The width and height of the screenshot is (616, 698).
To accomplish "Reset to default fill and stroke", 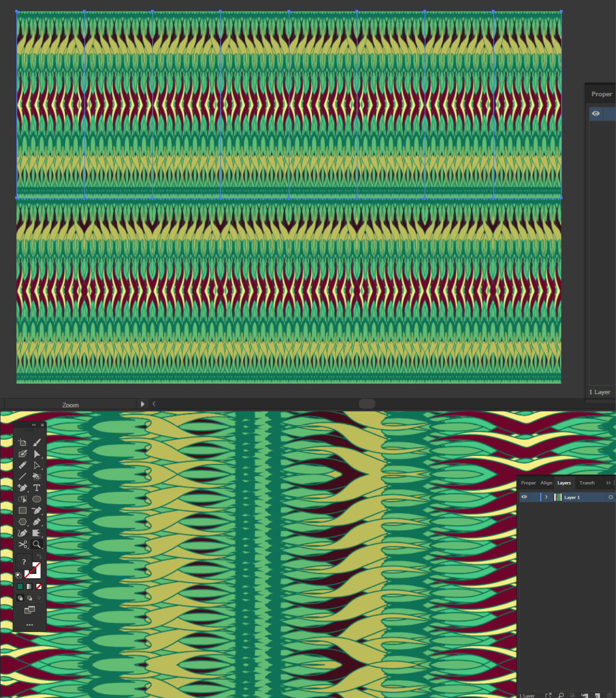I will pyautogui.click(x=18, y=575).
